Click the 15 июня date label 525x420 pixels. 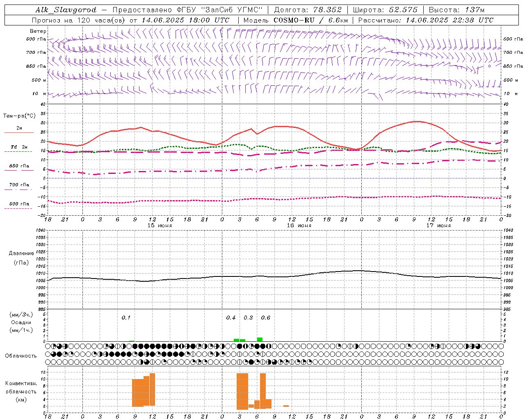(x=160, y=226)
